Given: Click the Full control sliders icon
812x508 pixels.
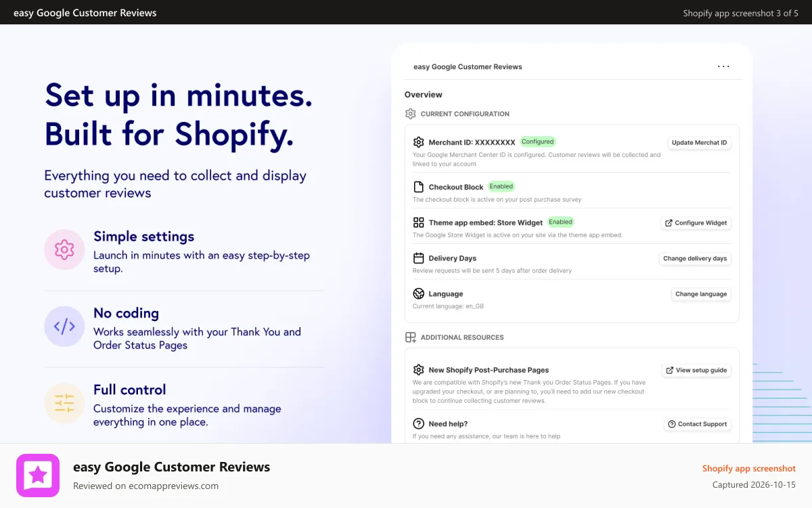Looking at the screenshot, I should point(64,403).
